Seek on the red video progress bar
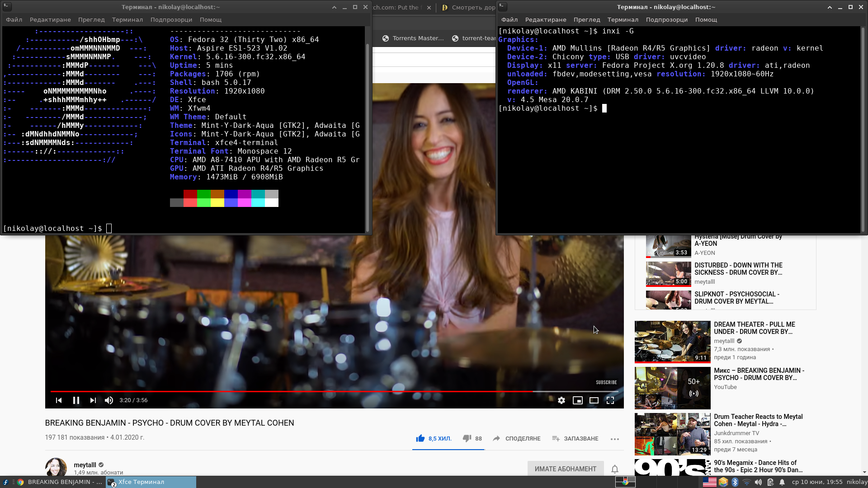The image size is (868, 488). (x=289, y=391)
